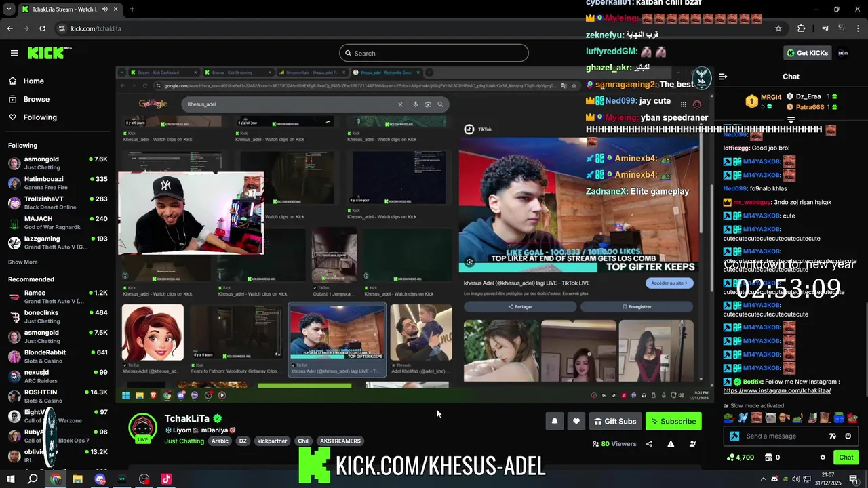Focus the Kick Search field
868x488 pixels.
[434, 53]
